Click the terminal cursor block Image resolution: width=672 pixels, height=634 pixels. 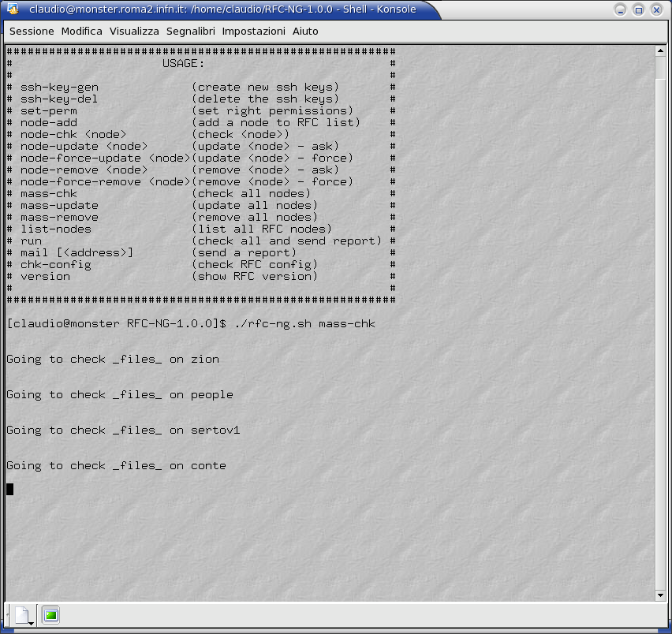click(9, 489)
